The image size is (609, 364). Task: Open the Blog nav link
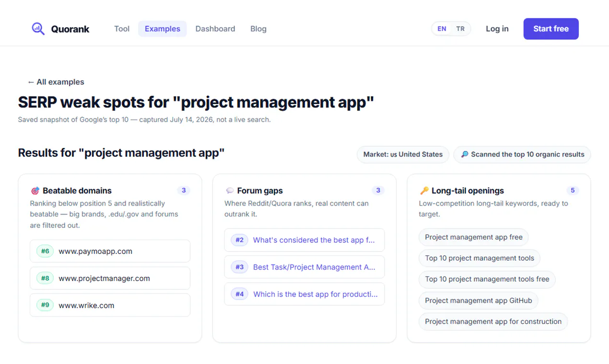[258, 29]
